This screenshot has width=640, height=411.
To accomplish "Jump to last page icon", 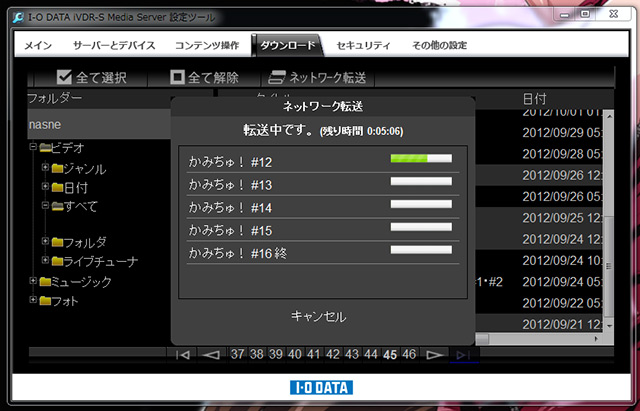I will tap(463, 355).
